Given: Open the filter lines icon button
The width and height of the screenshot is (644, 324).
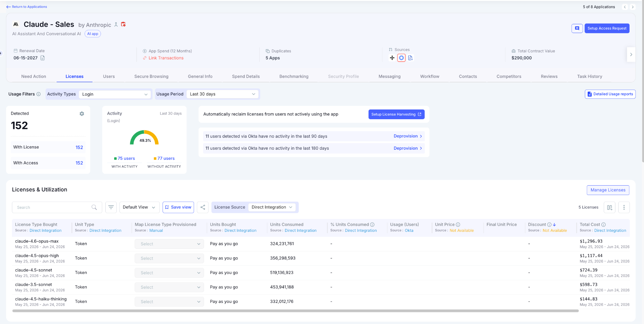Looking at the screenshot, I should 111,207.
